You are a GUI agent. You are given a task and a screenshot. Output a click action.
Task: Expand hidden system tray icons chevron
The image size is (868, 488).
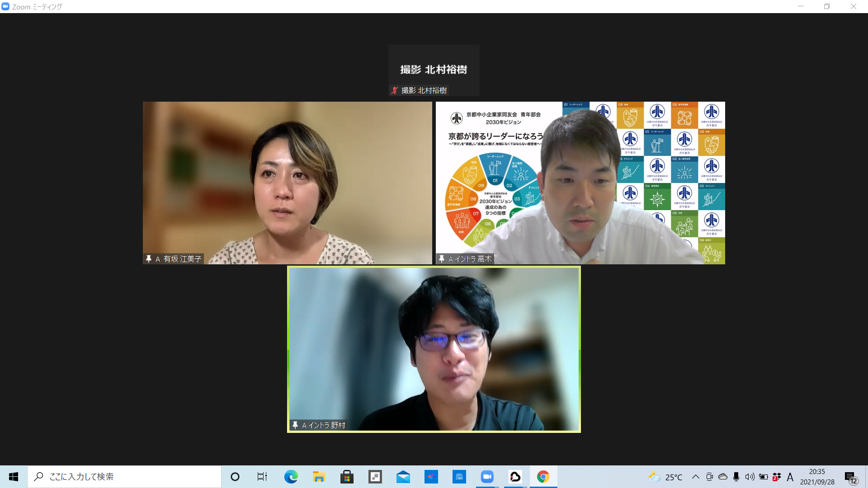(696, 477)
